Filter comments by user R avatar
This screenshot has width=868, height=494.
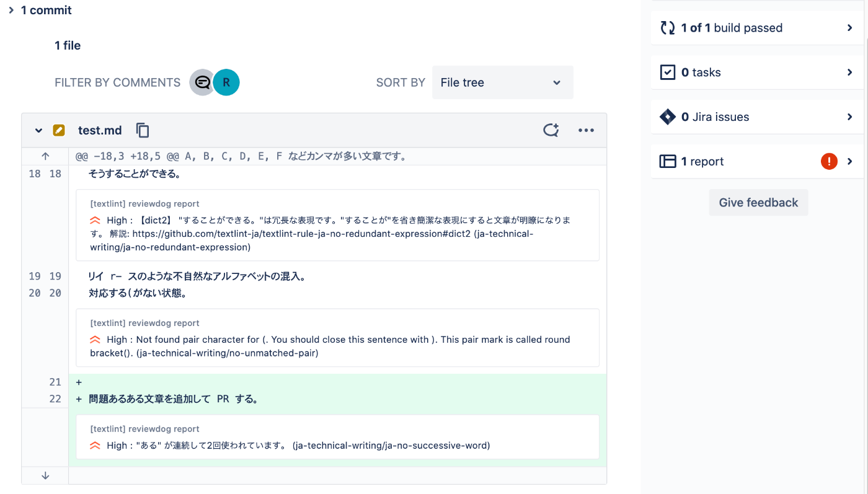226,82
